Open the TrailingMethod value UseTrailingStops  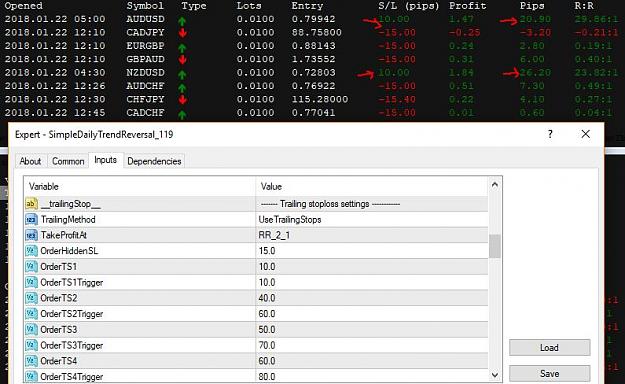pyautogui.click(x=290, y=220)
